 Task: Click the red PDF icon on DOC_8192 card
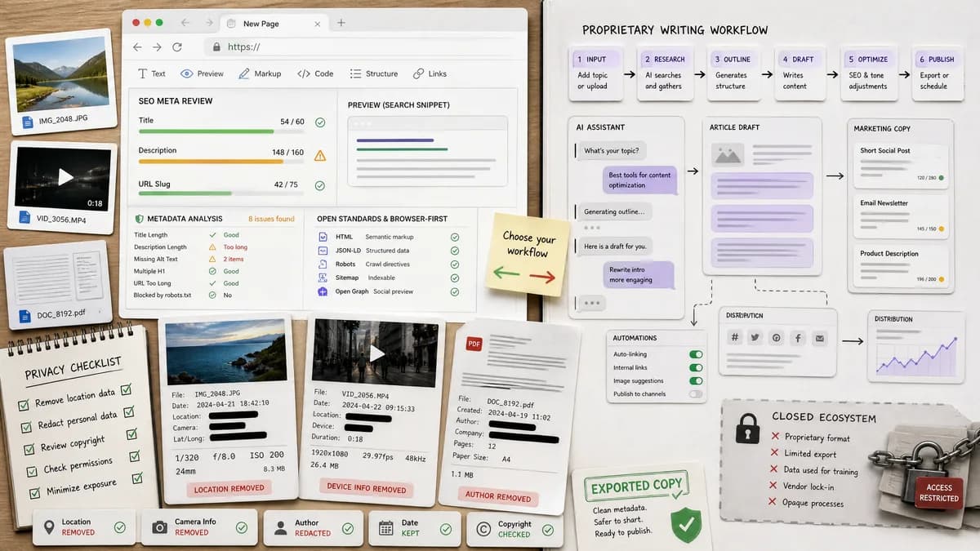tap(474, 344)
